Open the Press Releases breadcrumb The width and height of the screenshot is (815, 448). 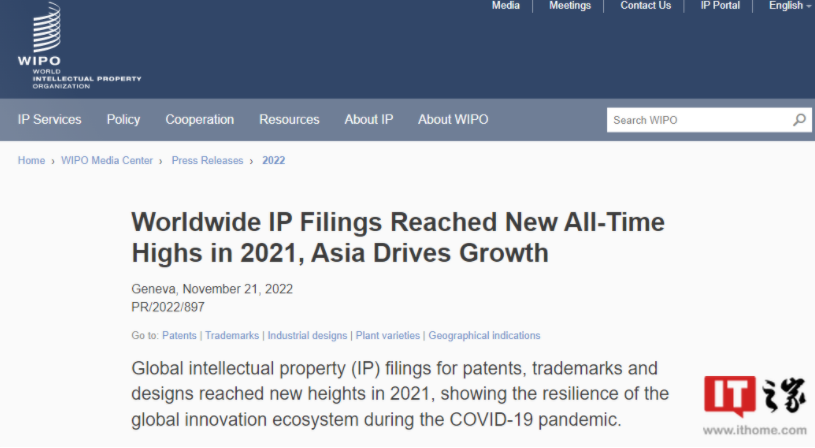(x=207, y=160)
